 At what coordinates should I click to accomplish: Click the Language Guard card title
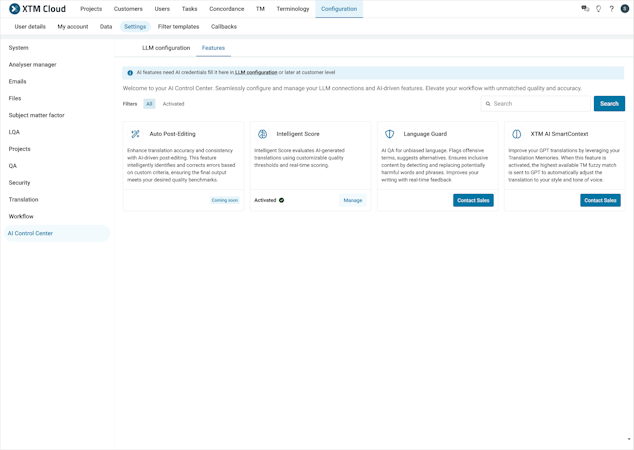[x=425, y=134]
